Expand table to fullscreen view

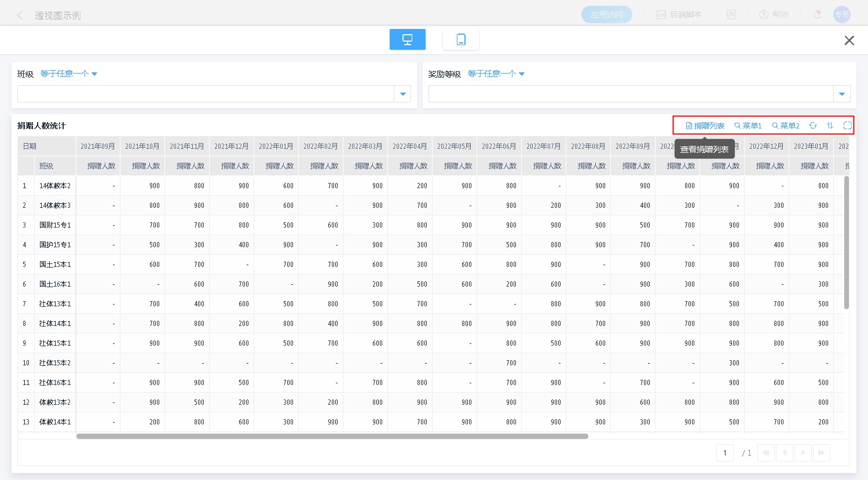pyautogui.click(x=847, y=126)
